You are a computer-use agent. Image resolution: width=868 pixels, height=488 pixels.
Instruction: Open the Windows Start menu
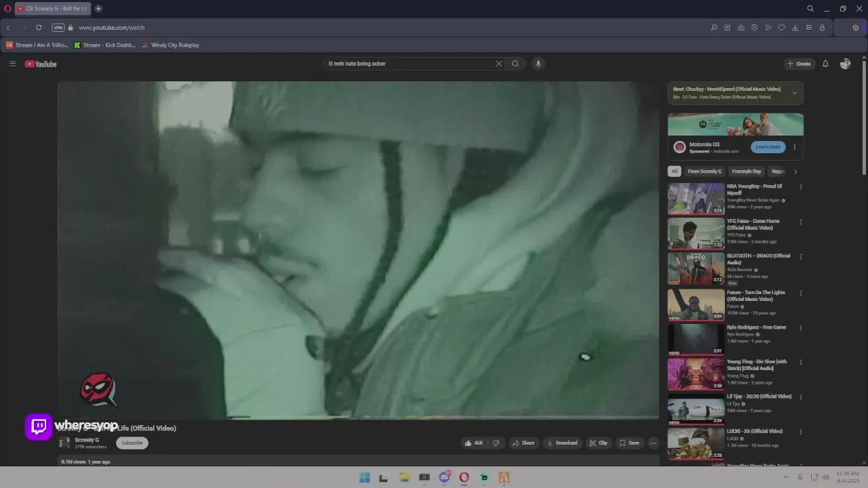click(365, 478)
